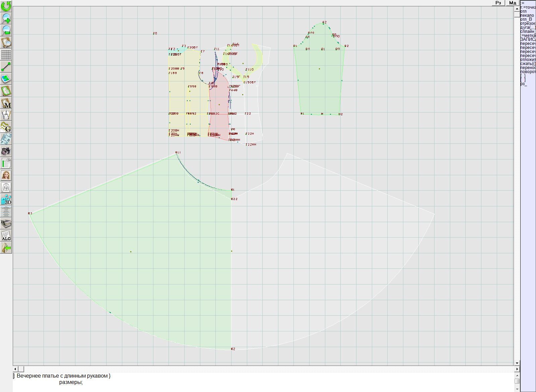Open the ALG algorithm document icon

coord(6,236)
